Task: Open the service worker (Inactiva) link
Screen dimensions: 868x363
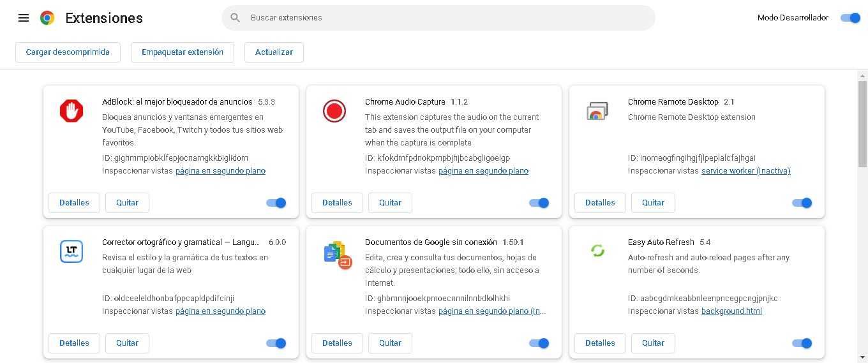Action: point(745,171)
